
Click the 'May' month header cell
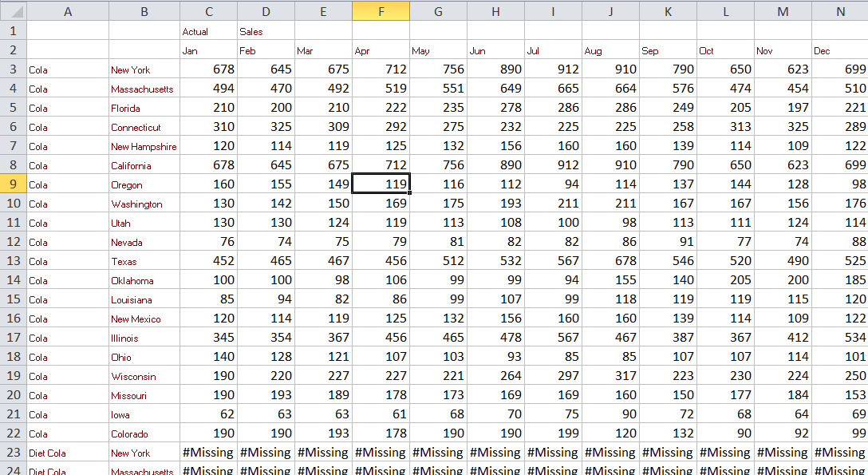pyautogui.click(x=439, y=49)
